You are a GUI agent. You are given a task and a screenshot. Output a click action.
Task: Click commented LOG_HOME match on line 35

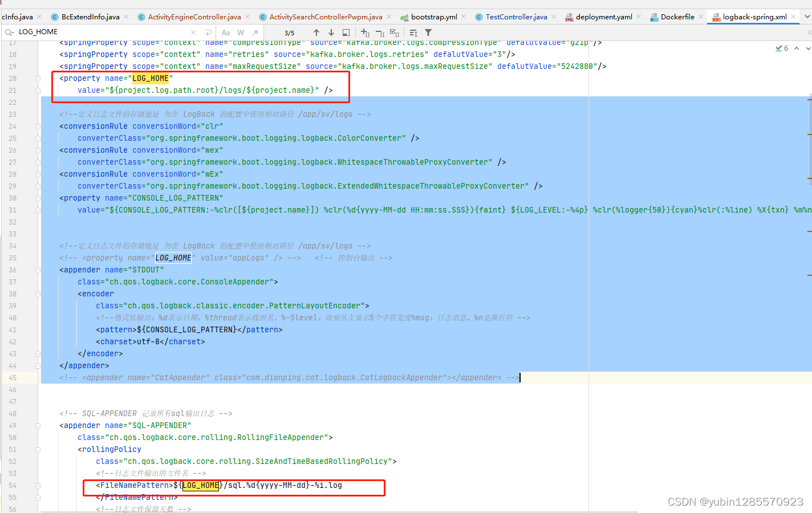173,258
